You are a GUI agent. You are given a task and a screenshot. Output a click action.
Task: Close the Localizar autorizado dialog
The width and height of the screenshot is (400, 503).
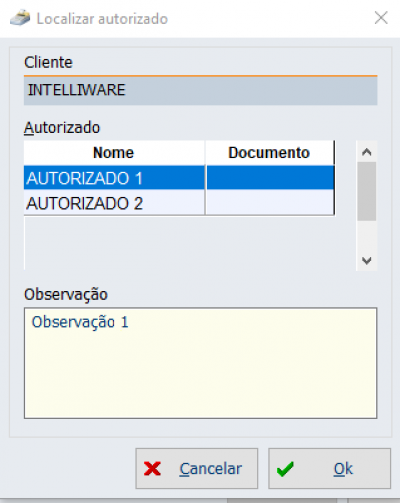(381, 18)
